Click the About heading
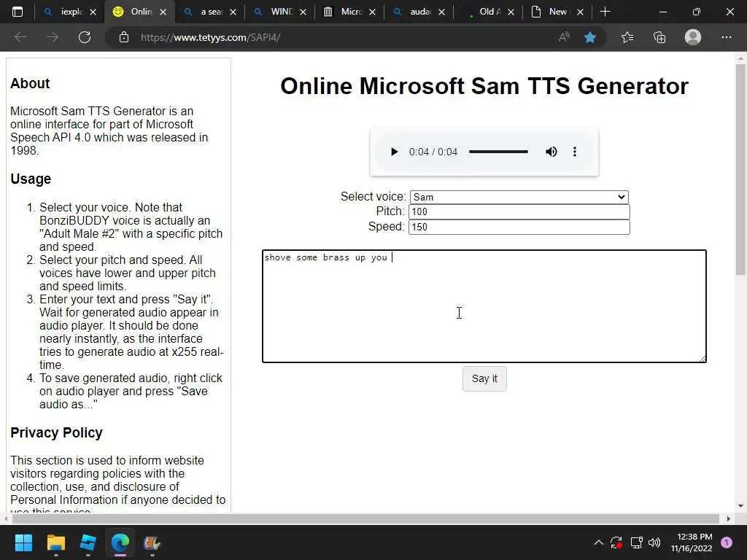The width and height of the screenshot is (747, 560). pyautogui.click(x=30, y=83)
